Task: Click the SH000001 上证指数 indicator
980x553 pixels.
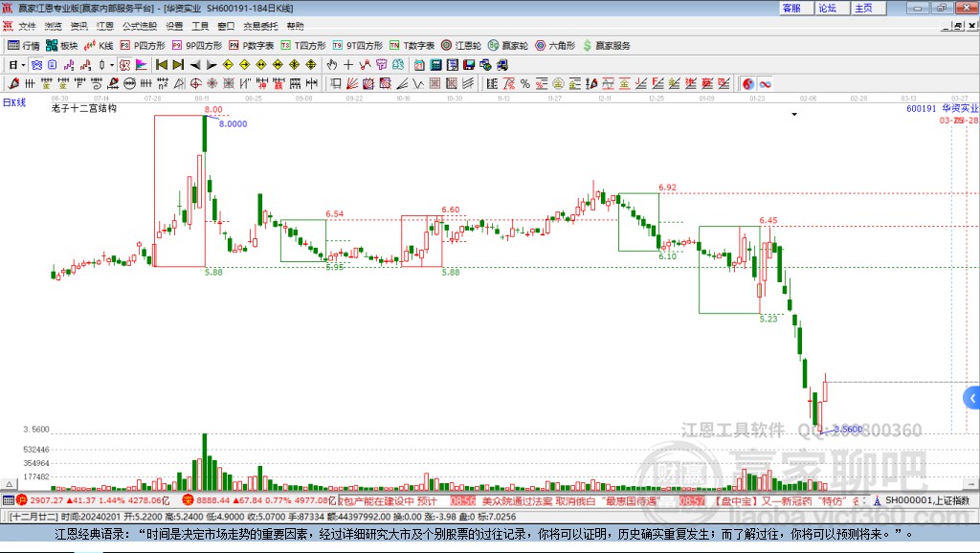Action: click(x=922, y=500)
